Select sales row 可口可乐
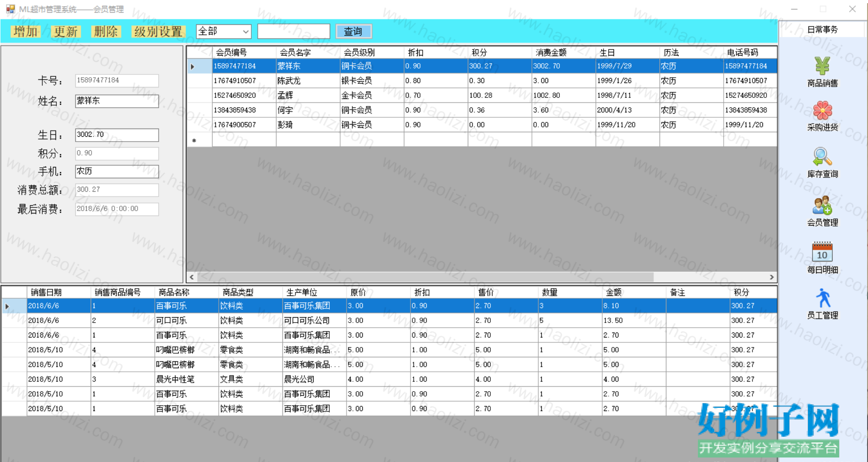The width and height of the screenshot is (868, 462). [389, 320]
